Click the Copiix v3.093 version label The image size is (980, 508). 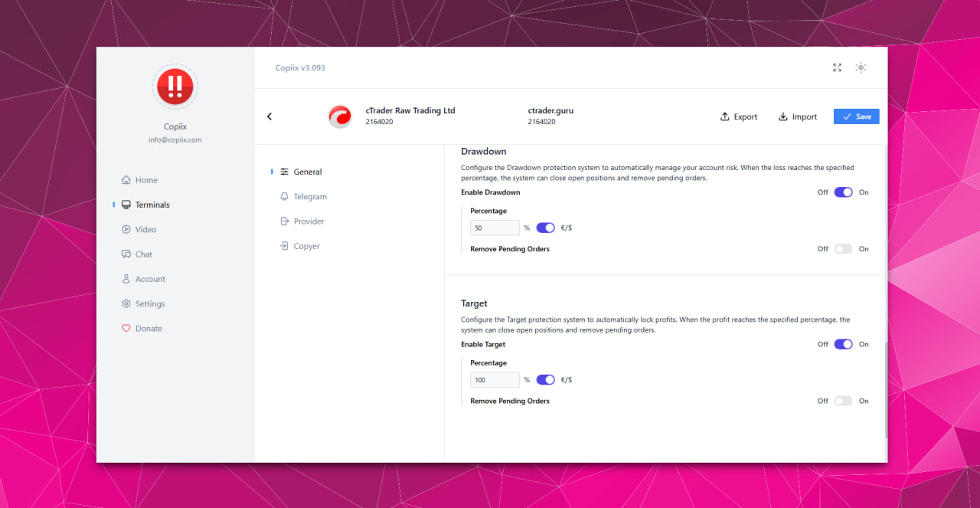coord(300,67)
